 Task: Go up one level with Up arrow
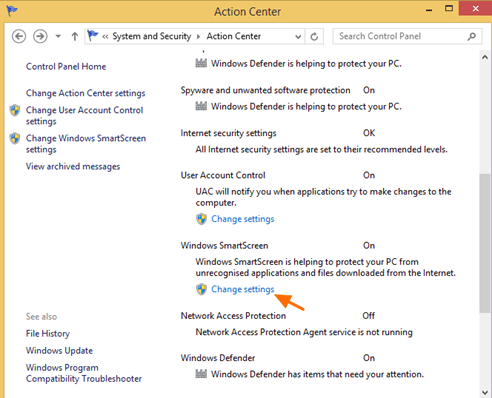pyautogui.click(x=75, y=36)
